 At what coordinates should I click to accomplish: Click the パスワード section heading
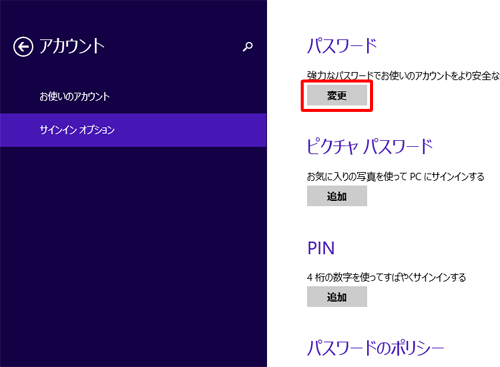[x=342, y=46]
